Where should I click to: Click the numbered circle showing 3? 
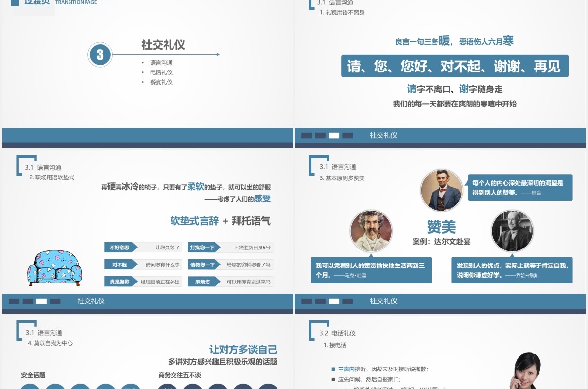point(100,54)
